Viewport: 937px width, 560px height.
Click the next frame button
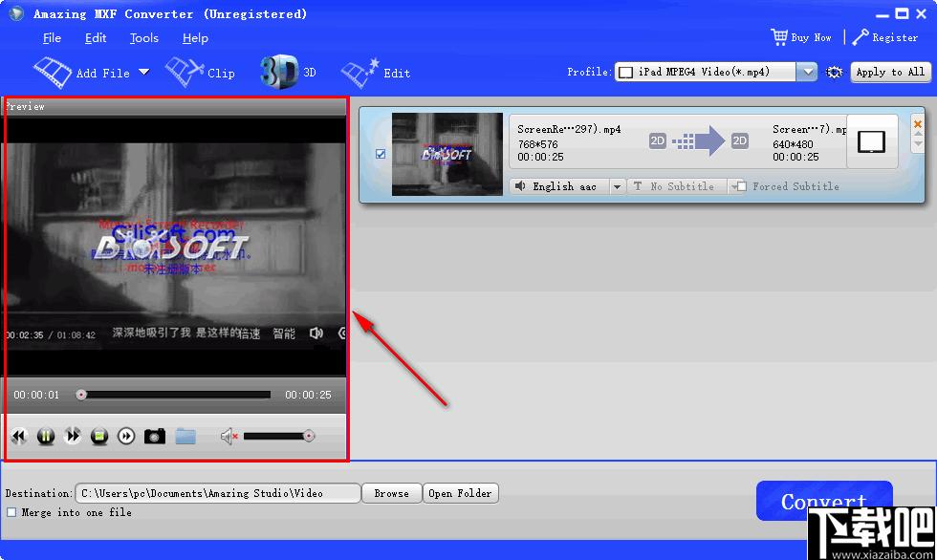click(126, 437)
